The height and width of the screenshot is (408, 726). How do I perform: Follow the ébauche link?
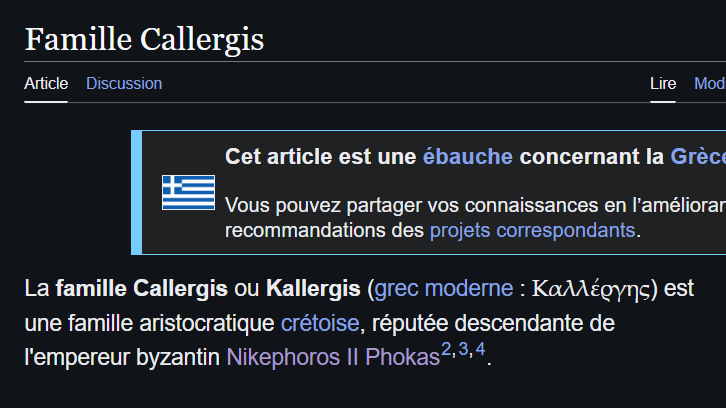[467, 157]
